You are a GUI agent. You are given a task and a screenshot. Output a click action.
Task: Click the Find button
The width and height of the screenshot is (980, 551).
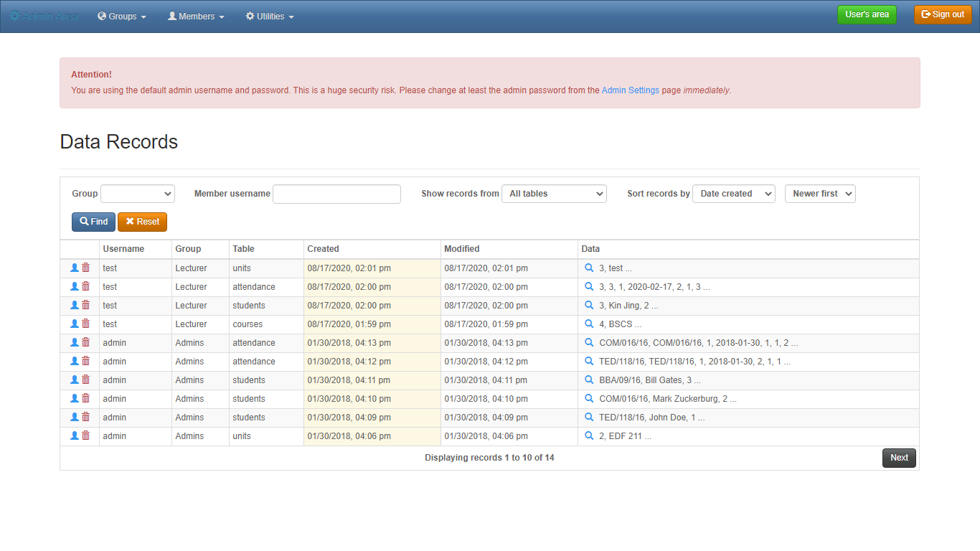pos(93,222)
